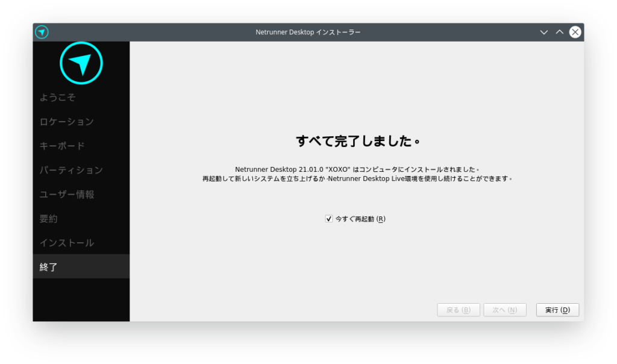This screenshot has width=617, height=364.
Task: Open the パーティション step
Action: coord(71,171)
